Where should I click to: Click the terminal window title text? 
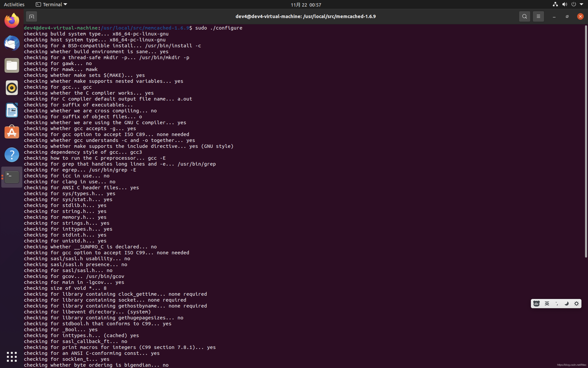306,16
